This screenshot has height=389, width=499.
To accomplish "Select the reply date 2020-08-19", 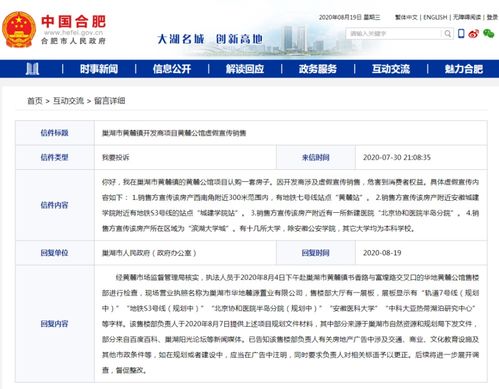I will (382, 253).
